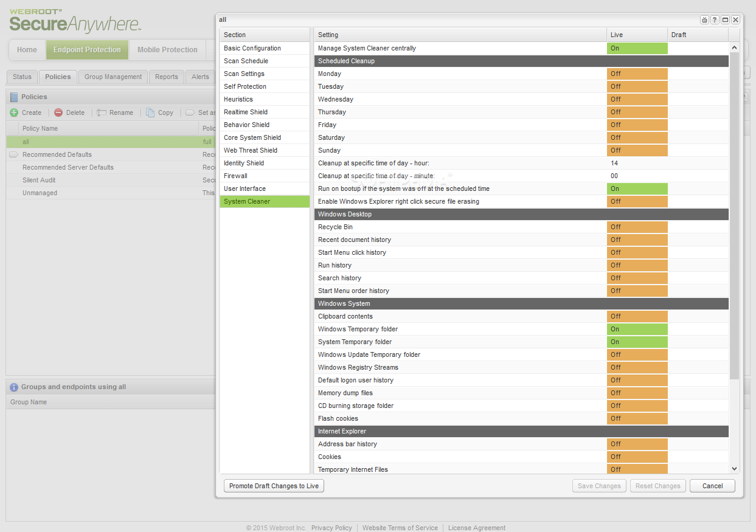Click the Draft column header
Image resolution: width=756 pixels, height=532 pixels.
[x=698, y=35]
